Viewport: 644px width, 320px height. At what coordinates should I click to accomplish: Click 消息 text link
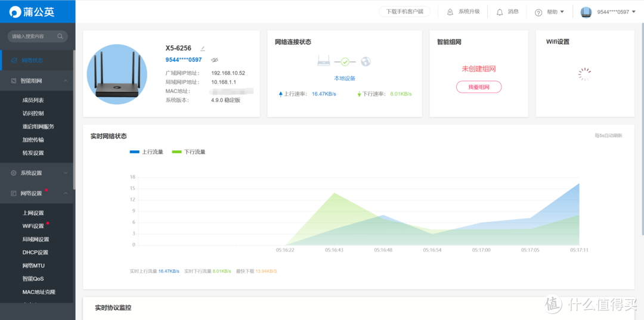pyautogui.click(x=513, y=11)
